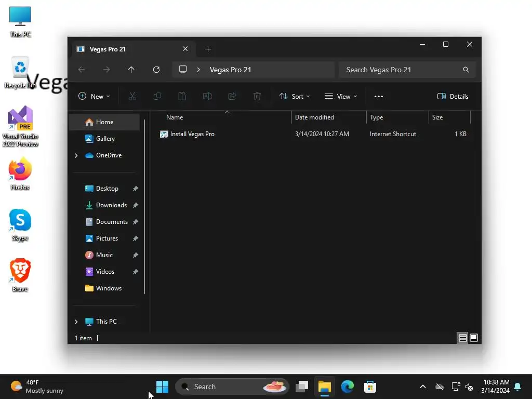Image resolution: width=532 pixels, height=399 pixels.
Task: Select Home in the navigation pane
Action: (x=104, y=122)
